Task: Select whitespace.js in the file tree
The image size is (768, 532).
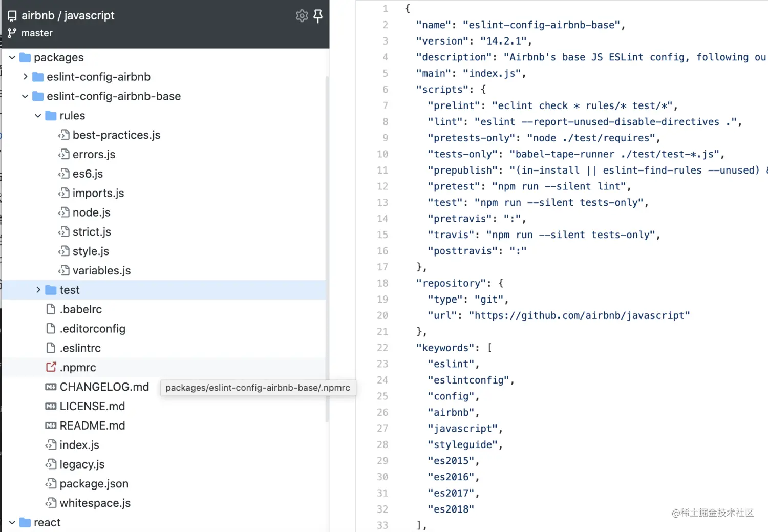Action: tap(95, 503)
